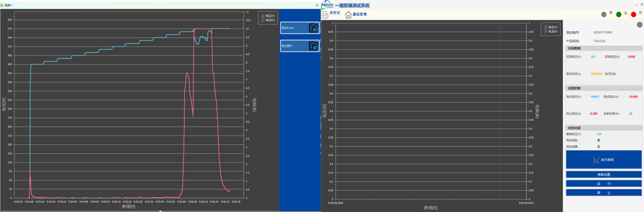The width and height of the screenshot is (644, 212).
Task: Click the gray circle above the test number
Action: click(639, 24)
